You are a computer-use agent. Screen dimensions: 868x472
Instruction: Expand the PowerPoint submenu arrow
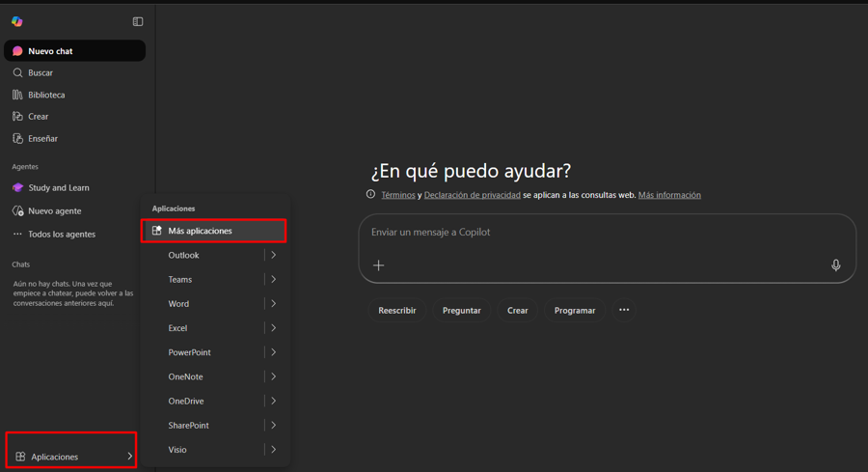(274, 352)
